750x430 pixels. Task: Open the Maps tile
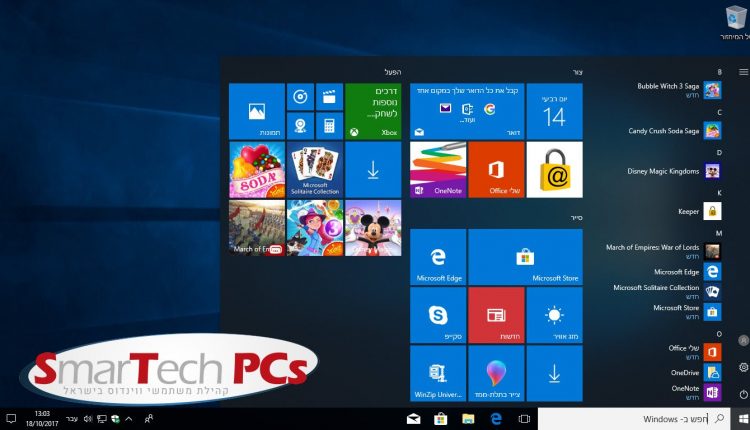pyautogui.click(x=300, y=126)
